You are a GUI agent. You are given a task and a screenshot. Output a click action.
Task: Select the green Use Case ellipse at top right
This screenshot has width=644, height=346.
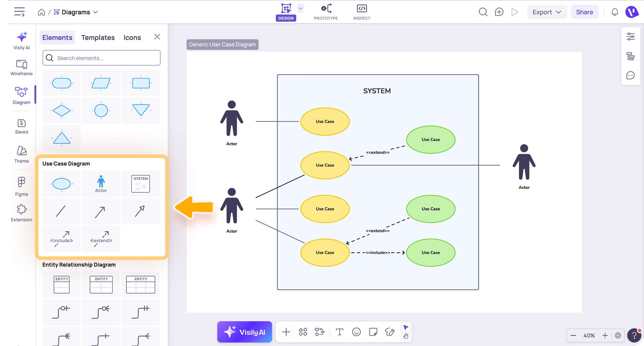(x=431, y=139)
